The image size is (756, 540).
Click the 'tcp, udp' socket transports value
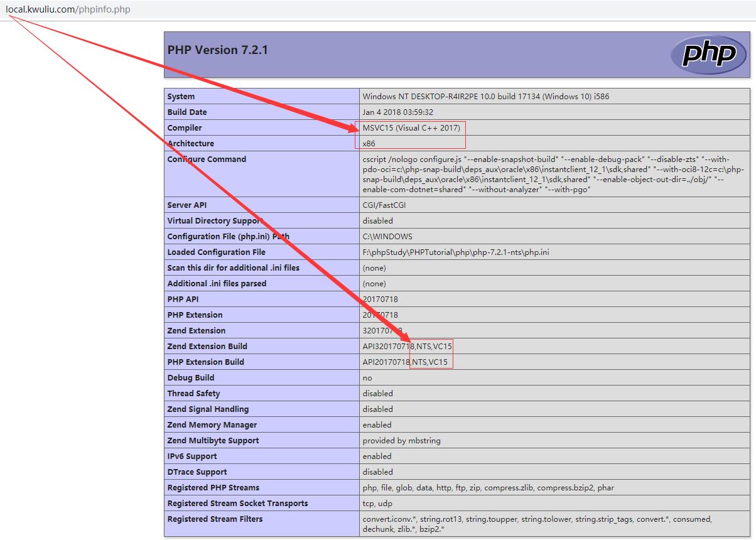(377, 504)
